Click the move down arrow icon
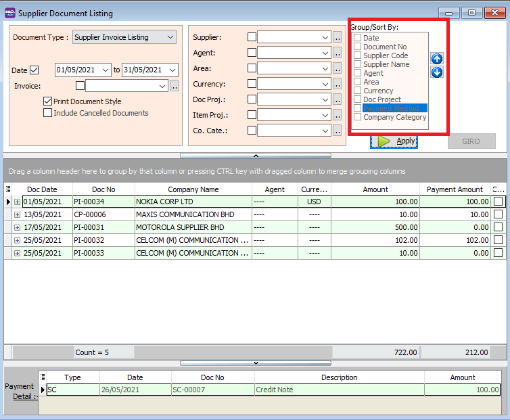Viewport: 510px width, 420px height. pos(437,72)
